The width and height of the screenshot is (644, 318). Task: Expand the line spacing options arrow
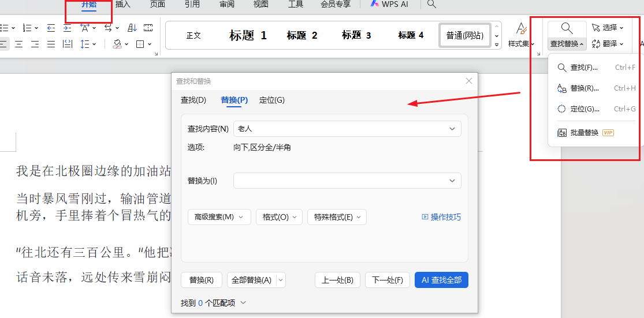94,44
